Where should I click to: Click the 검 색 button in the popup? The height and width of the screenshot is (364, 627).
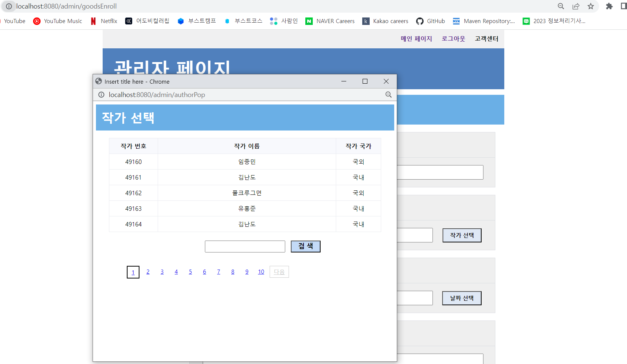pyautogui.click(x=306, y=247)
